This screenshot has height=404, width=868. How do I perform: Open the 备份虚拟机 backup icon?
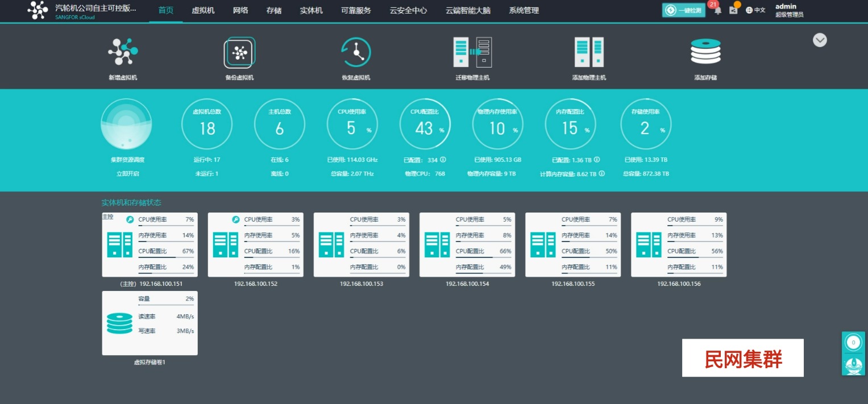239,53
